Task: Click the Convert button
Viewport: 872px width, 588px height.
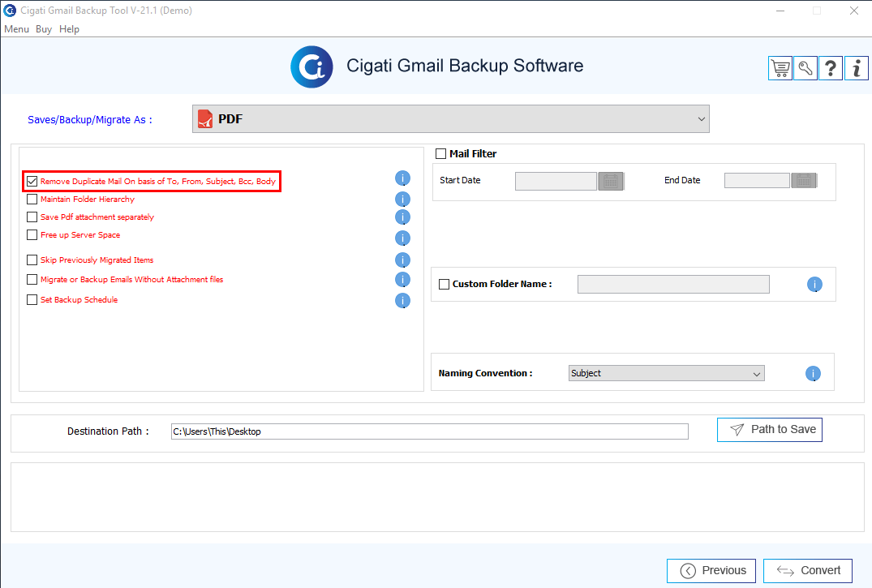Action: (808, 571)
